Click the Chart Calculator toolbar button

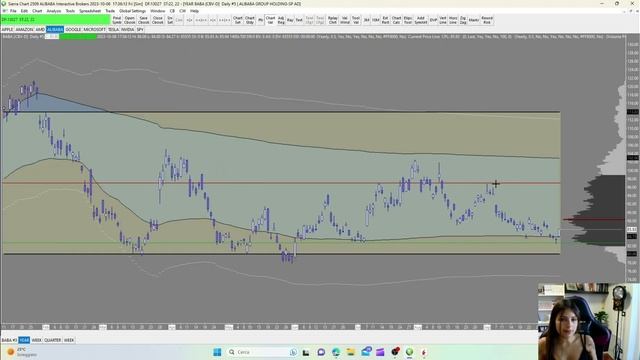pos(396,20)
